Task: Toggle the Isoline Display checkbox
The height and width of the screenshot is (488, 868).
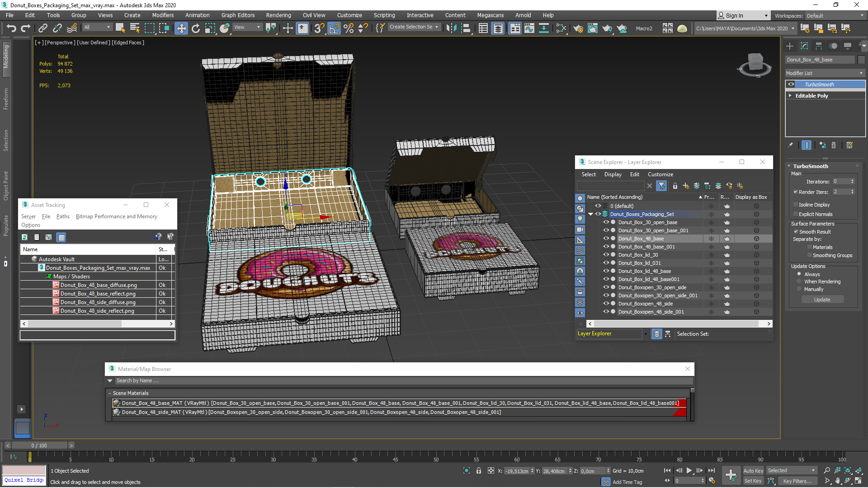Action: [x=796, y=205]
